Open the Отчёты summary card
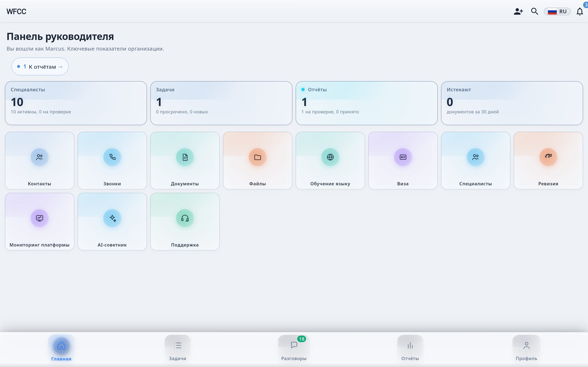Screen dimensions: 588x367 [x=366, y=103]
